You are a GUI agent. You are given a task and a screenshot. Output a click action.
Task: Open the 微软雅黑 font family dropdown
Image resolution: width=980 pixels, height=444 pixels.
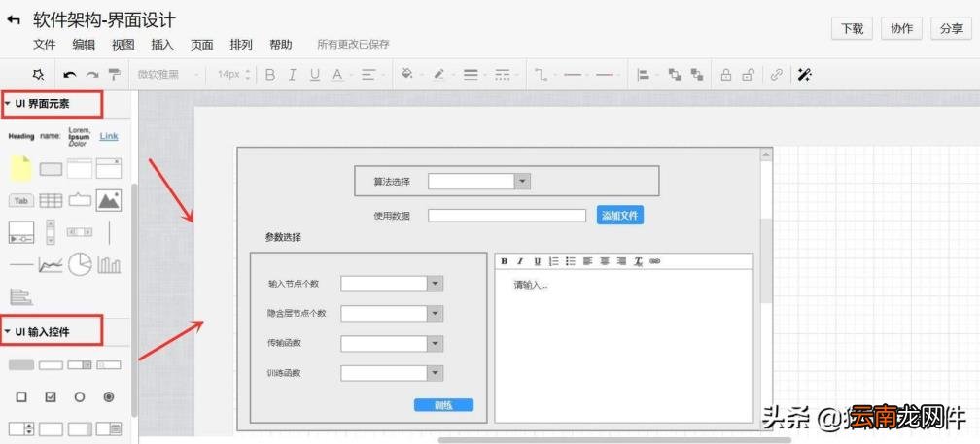[x=167, y=75]
